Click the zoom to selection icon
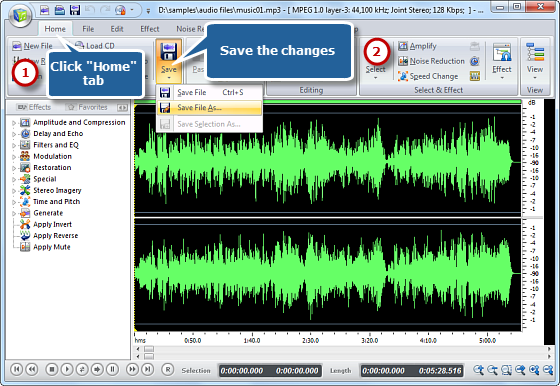 click(x=506, y=370)
